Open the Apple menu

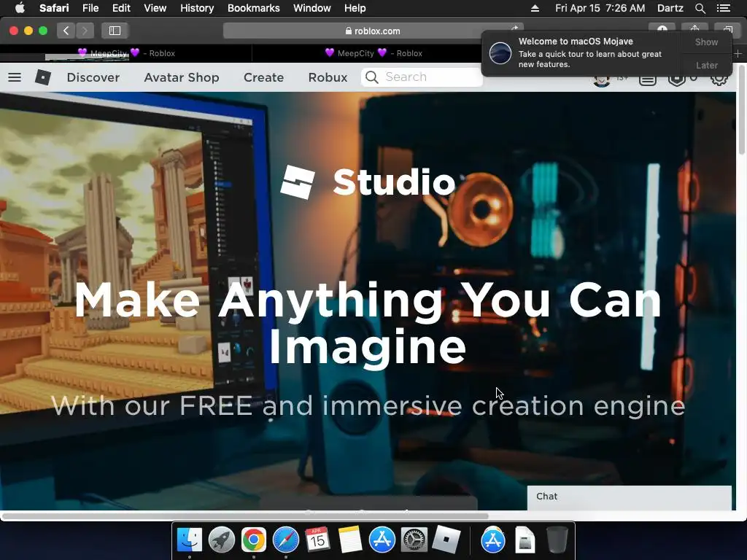point(20,8)
